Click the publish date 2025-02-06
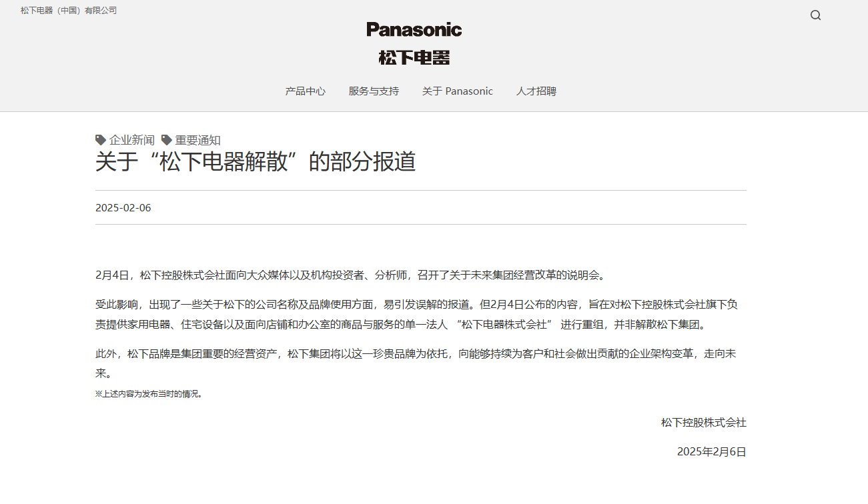The width and height of the screenshot is (868, 504). point(123,208)
